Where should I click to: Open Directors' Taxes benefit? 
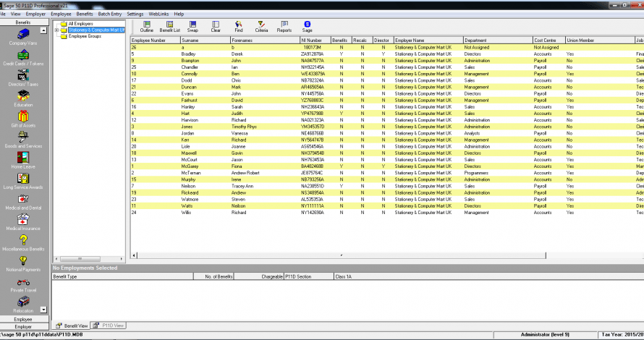(23, 78)
